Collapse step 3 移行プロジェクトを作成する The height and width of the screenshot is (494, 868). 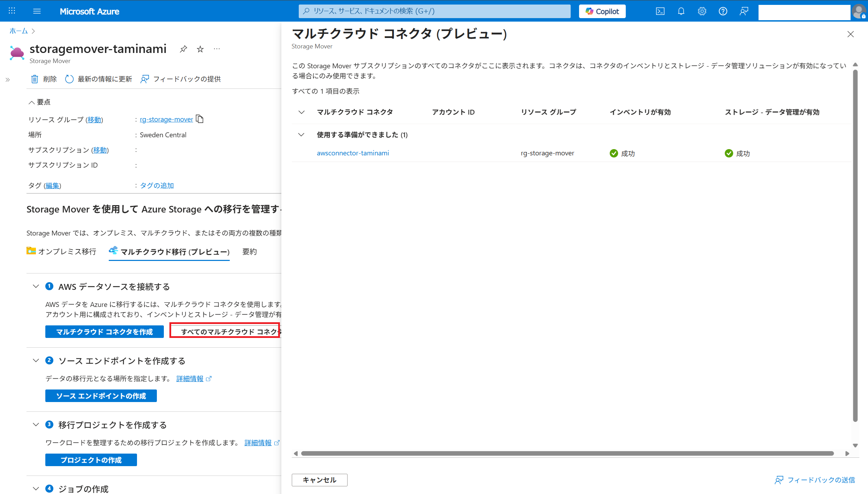[36, 425]
